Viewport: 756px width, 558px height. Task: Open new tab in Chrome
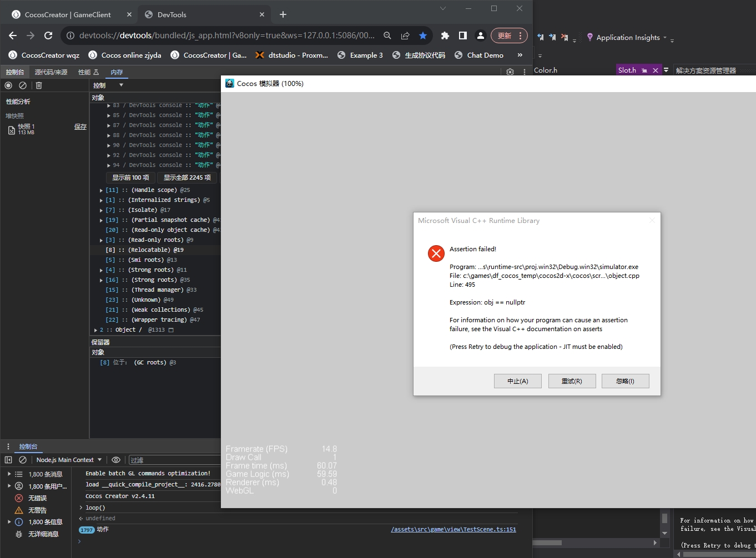(x=283, y=14)
